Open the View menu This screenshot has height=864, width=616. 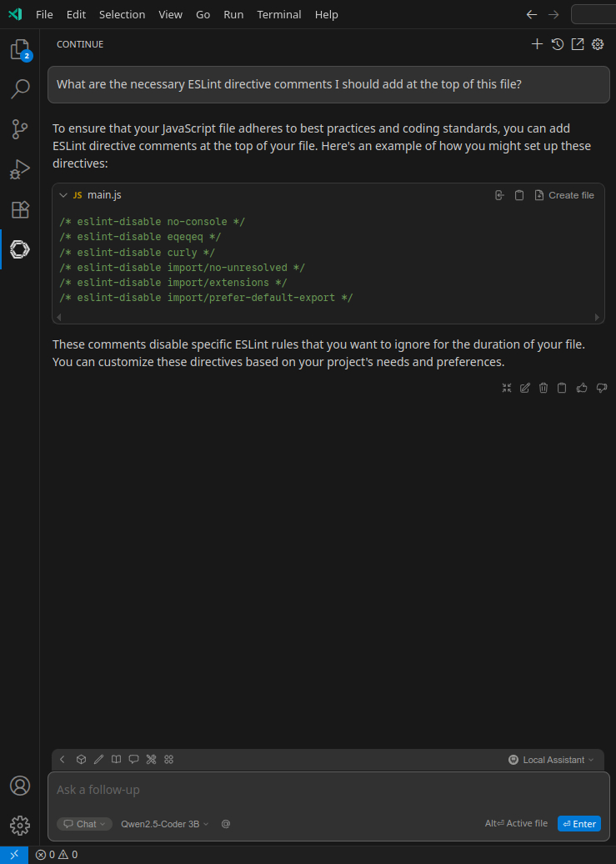coord(170,15)
